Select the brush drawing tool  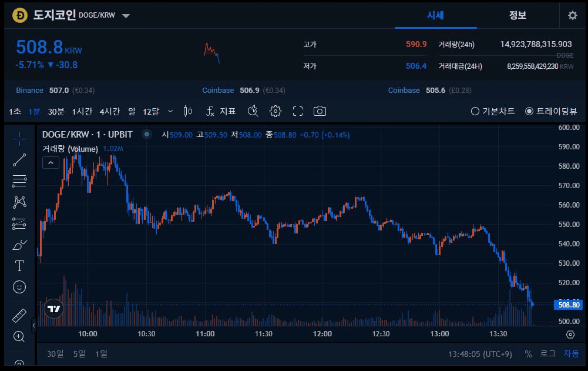point(19,245)
